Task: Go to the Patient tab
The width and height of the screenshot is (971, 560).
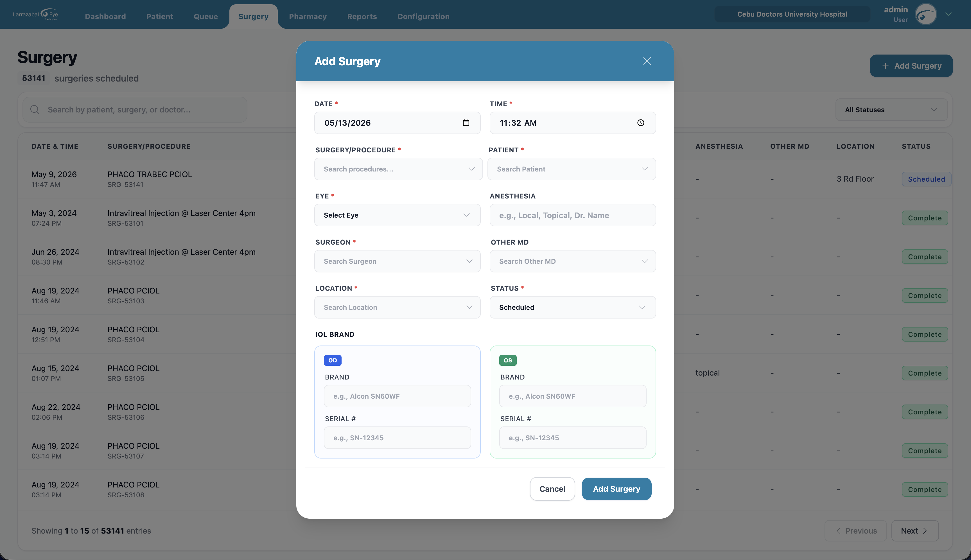Action: (160, 17)
